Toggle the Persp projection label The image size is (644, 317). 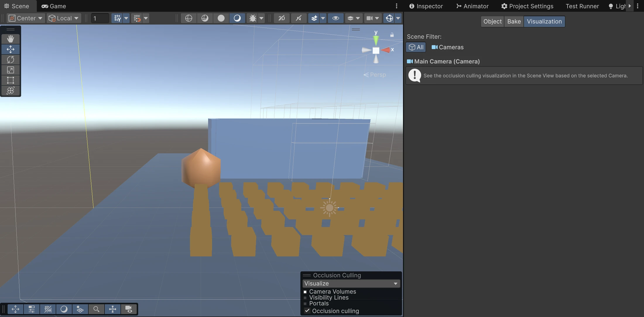375,75
